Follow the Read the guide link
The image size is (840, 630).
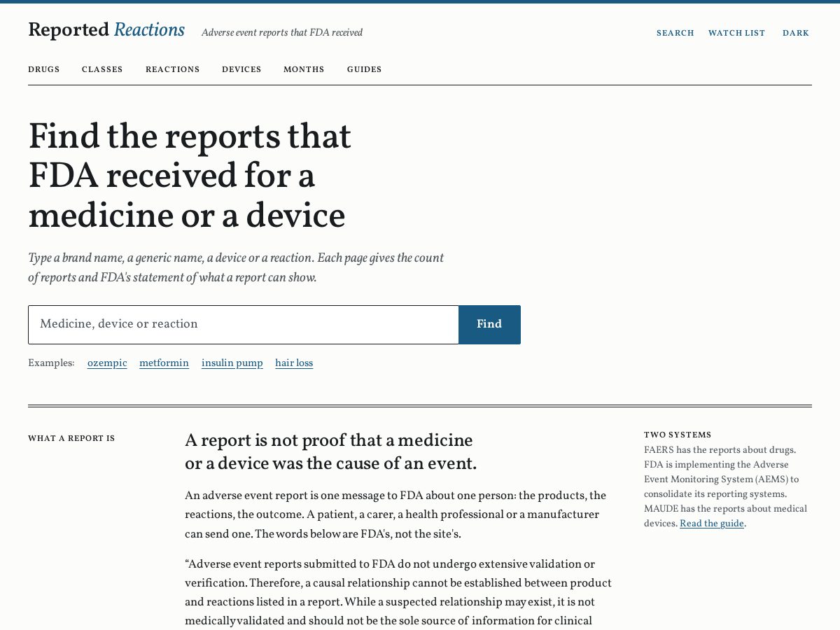(712, 524)
